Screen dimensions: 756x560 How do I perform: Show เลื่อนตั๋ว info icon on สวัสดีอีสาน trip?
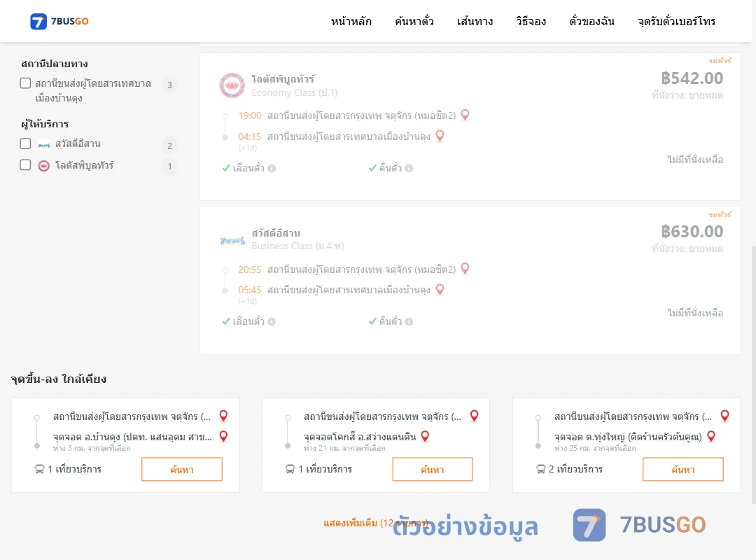click(272, 322)
